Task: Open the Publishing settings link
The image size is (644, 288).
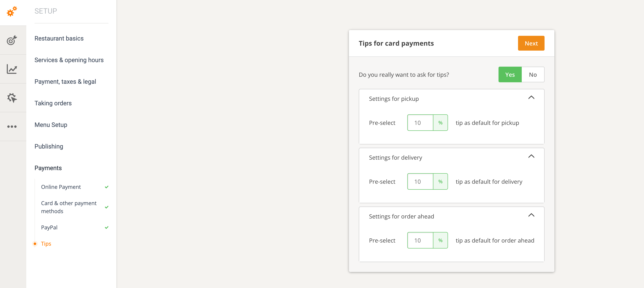Action: tap(49, 146)
